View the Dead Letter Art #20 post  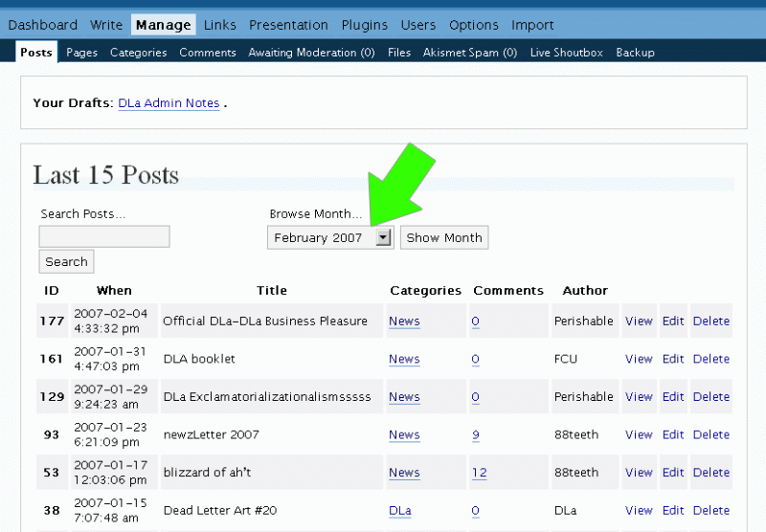tap(639, 510)
